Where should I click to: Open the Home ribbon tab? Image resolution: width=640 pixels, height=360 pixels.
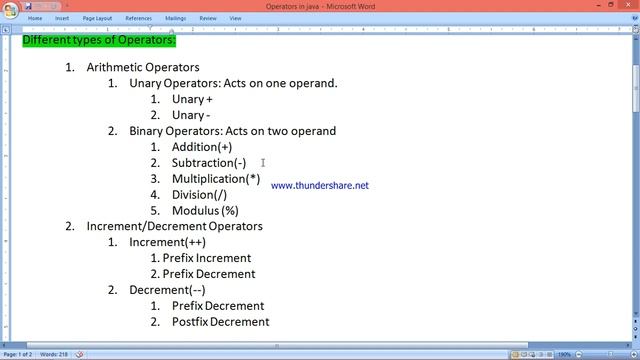[35, 18]
